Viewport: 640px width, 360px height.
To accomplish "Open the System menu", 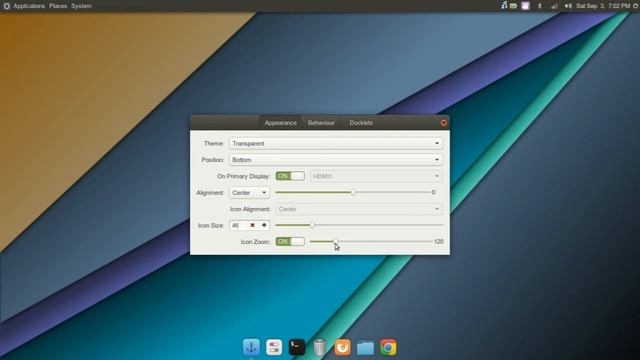I will (81, 6).
